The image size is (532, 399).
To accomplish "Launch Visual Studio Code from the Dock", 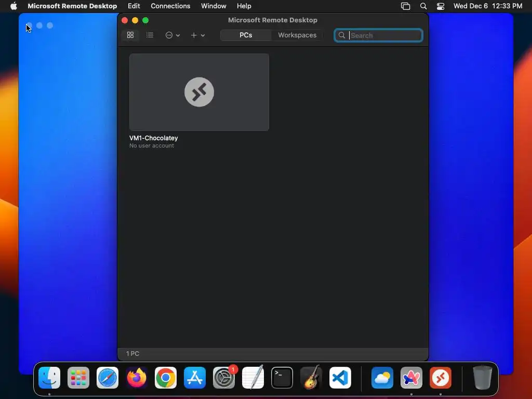I will [340, 378].
